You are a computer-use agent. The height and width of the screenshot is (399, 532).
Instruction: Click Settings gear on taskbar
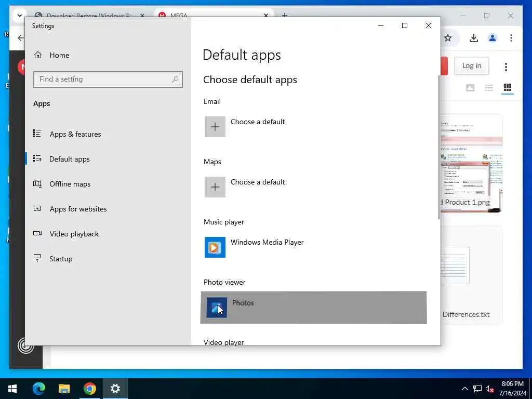115,389
